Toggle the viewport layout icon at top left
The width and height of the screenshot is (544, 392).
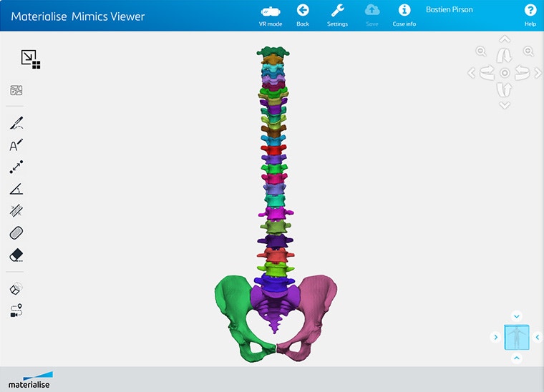click(30, 58)
